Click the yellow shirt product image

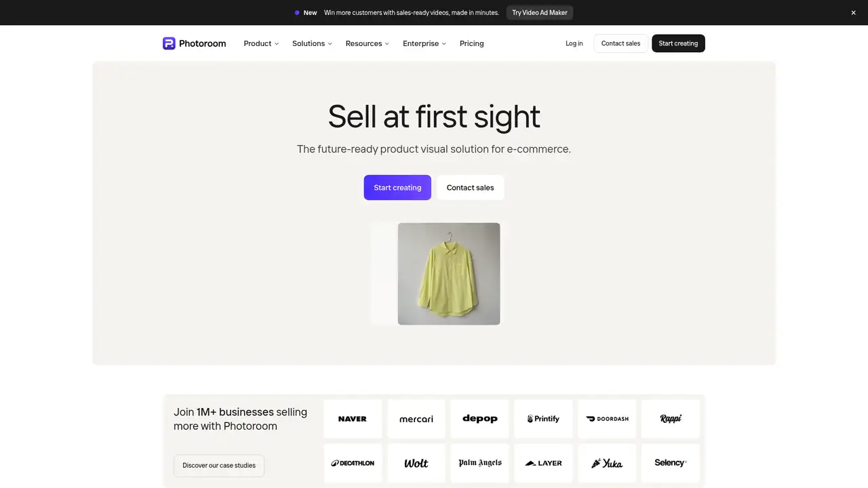(x=449, y=274)
